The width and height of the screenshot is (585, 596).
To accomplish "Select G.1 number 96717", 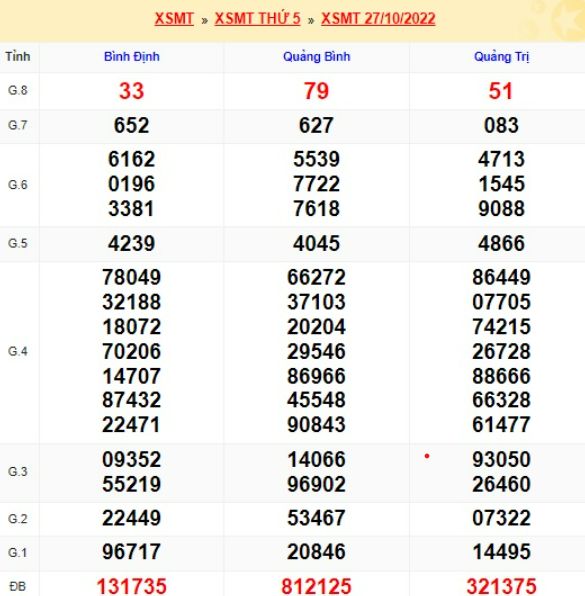I will (132, 552).
